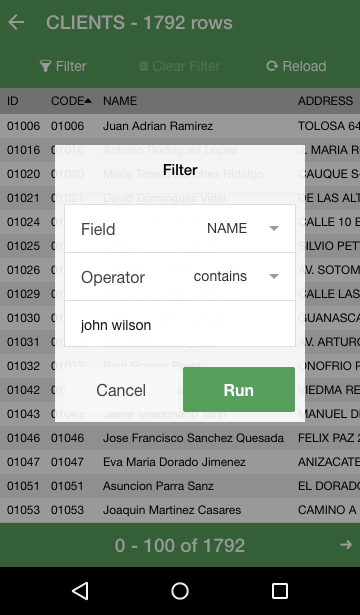Sort by the ID column header
This screenshot has width=360, height=615.
(x=13, y=101)
